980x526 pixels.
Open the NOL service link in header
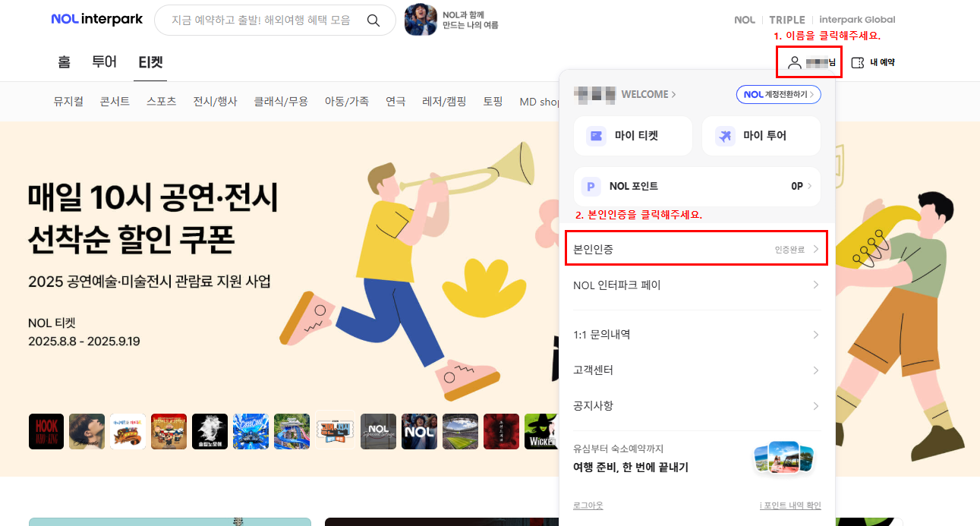[745, 20]
